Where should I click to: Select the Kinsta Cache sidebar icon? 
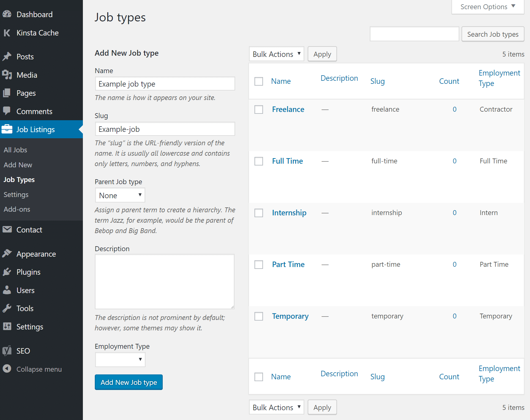click(7, 33)
